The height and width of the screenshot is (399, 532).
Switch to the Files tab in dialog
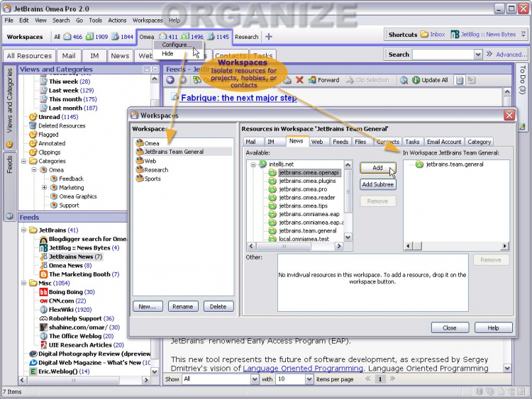click(360, 142)
